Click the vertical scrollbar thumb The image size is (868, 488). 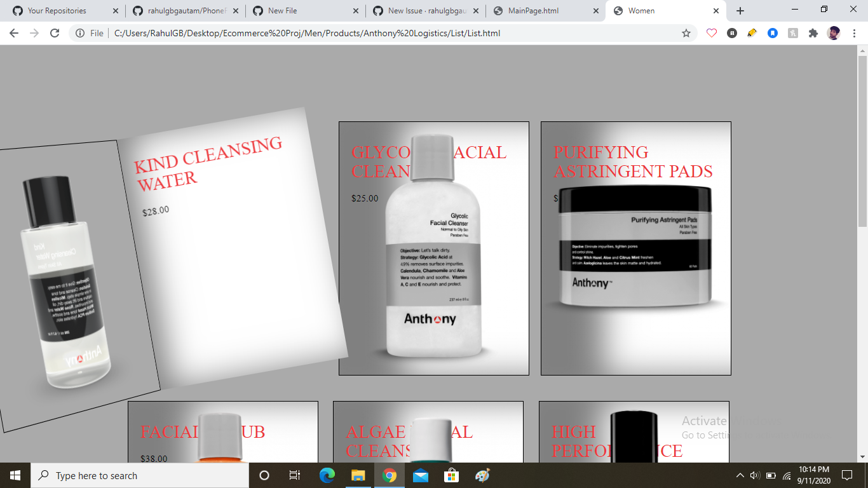862,141
